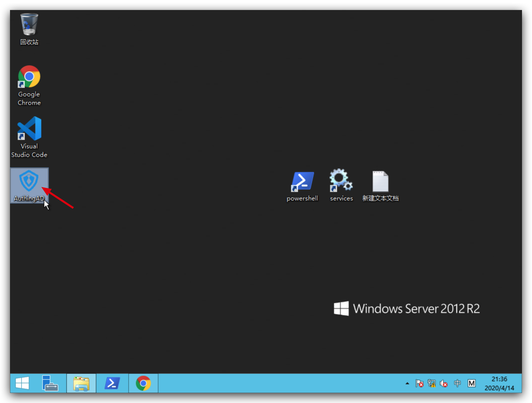
Task: Open the clock showing 21:36
Action: [x=499, y=383]
